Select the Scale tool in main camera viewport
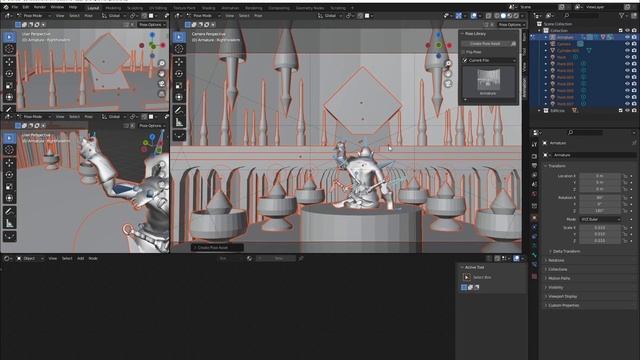Screen dimensions: 640x360 [179, 85]
